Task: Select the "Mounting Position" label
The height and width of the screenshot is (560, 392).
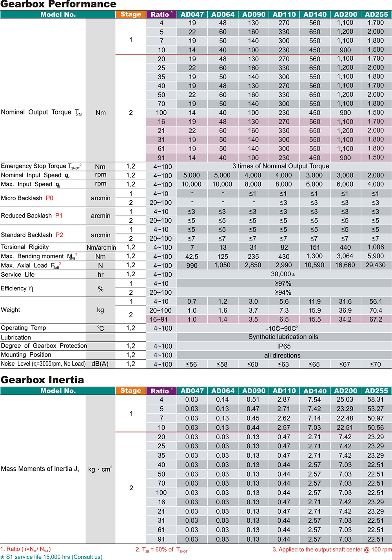Action: click(x=26, y=355)
